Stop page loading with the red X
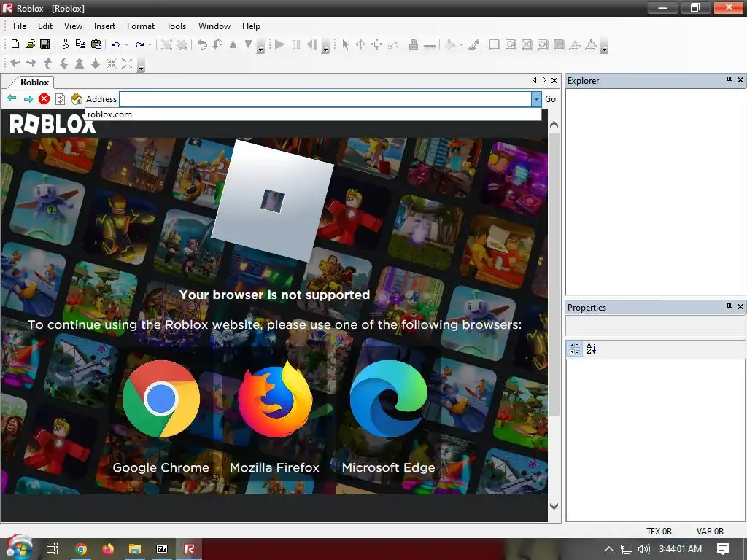The width and height of the screenshot is (747, 560). 44,98
